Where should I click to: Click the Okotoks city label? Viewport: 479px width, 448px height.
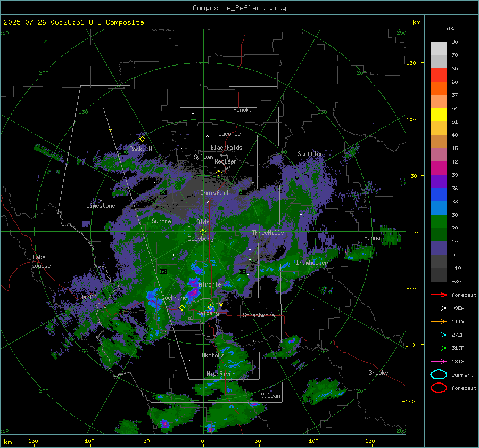pos(213,355)
